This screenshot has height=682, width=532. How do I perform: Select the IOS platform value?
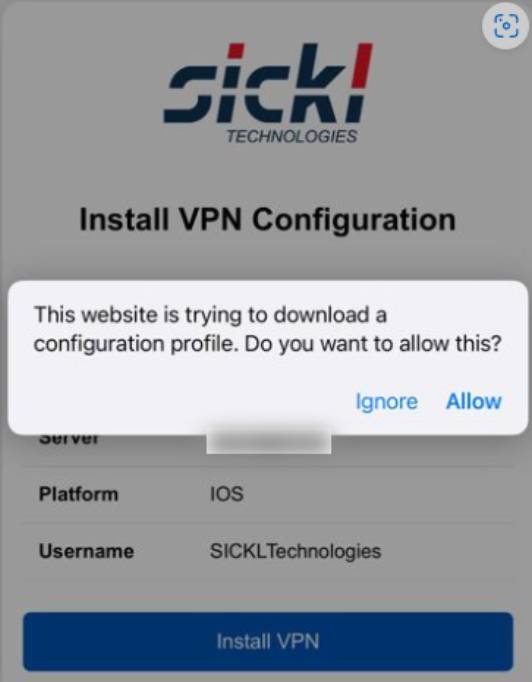(x=227, y=494)
